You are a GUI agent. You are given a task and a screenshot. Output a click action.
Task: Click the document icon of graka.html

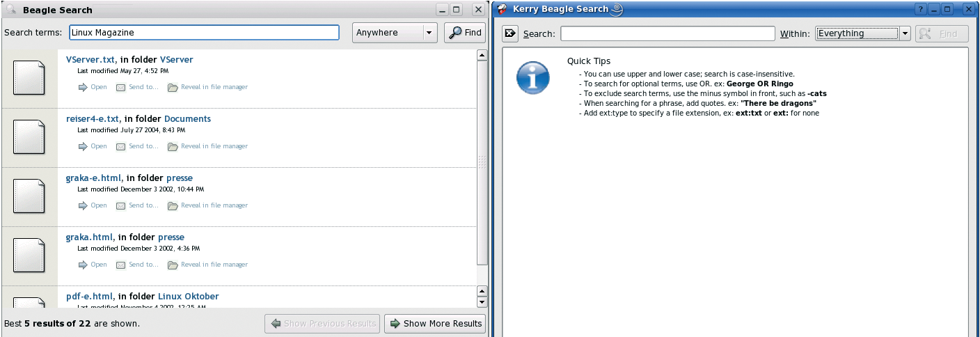(x=29, y=255)
